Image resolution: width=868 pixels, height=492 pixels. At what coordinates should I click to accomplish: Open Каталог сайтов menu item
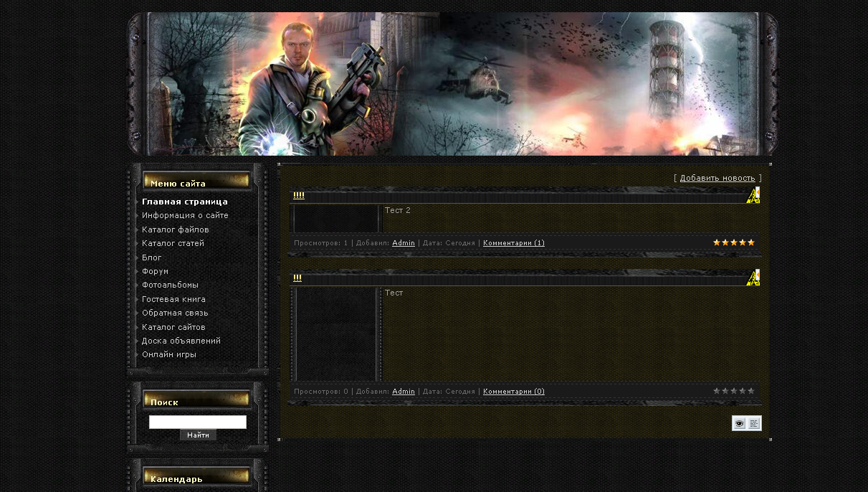[173, 327]
